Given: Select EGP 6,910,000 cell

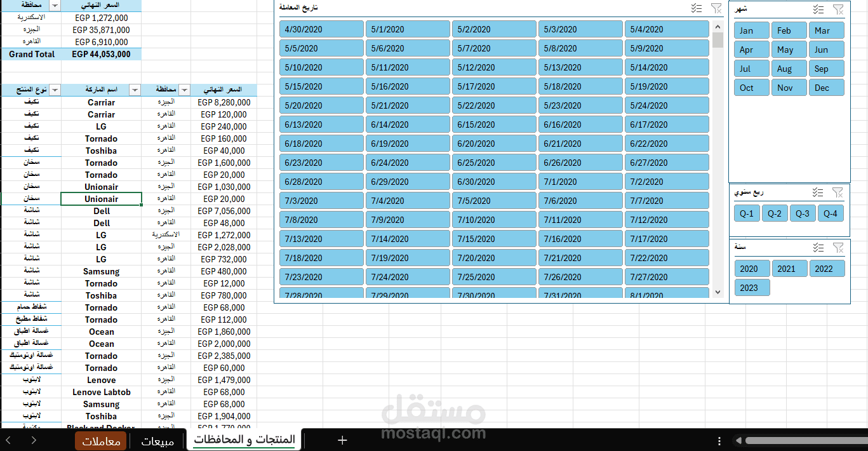Looking at the screenshot, I should coord(101,42).
